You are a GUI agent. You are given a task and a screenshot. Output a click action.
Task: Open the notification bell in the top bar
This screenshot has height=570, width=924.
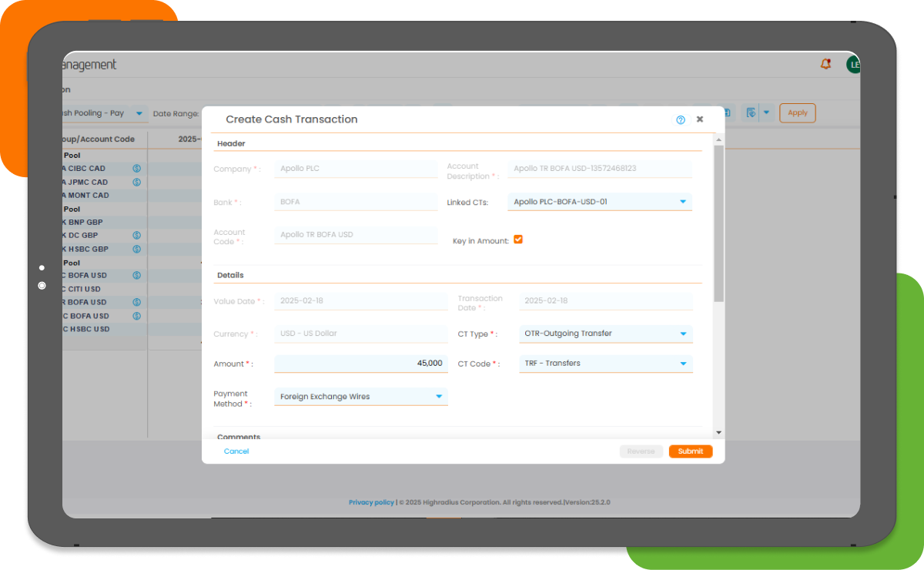(826, 64)
